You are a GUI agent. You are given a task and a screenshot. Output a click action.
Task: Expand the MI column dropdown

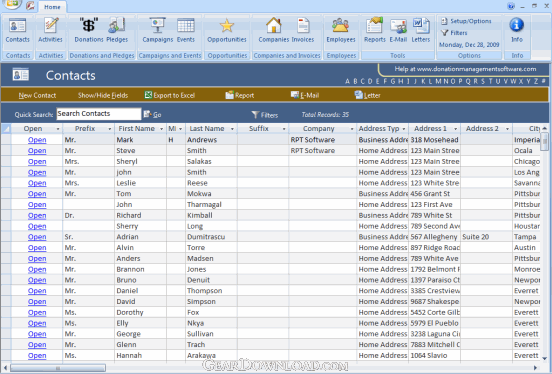(181, 129)
